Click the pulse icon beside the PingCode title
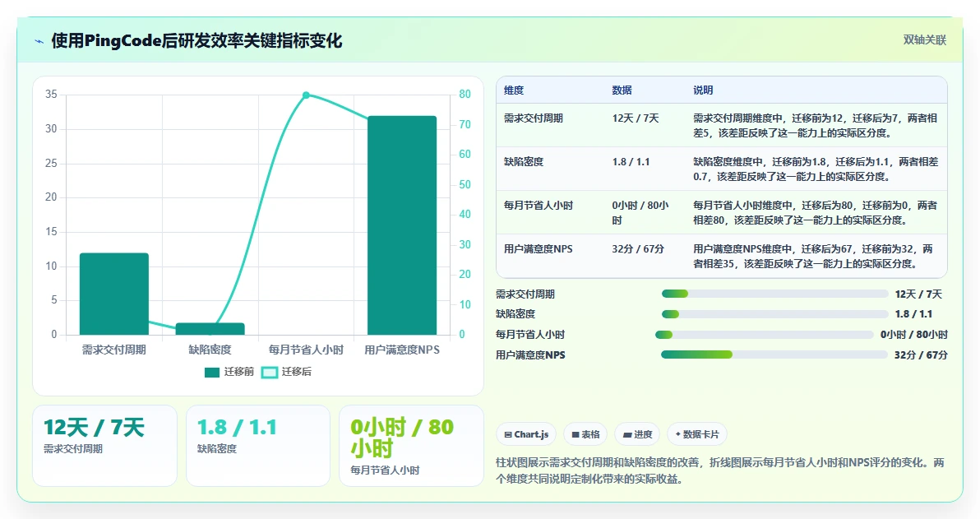The height and width of the screenshot is (519, 980). 39,41
